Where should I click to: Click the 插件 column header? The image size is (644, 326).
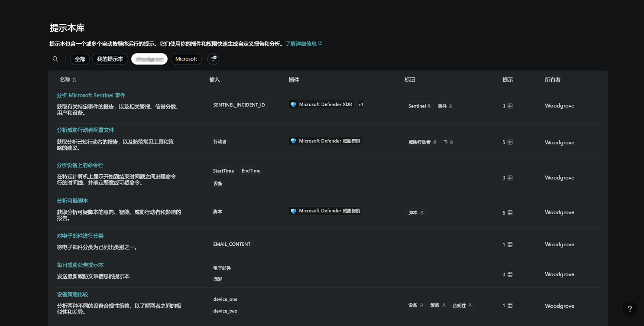tap(294, 80)
